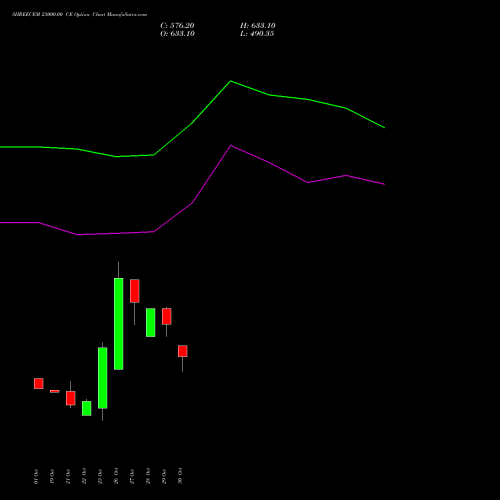This screenshot has width=500, height=500.
Task: Select the 01 Oct date label
Action: click(x=36, y=476)
